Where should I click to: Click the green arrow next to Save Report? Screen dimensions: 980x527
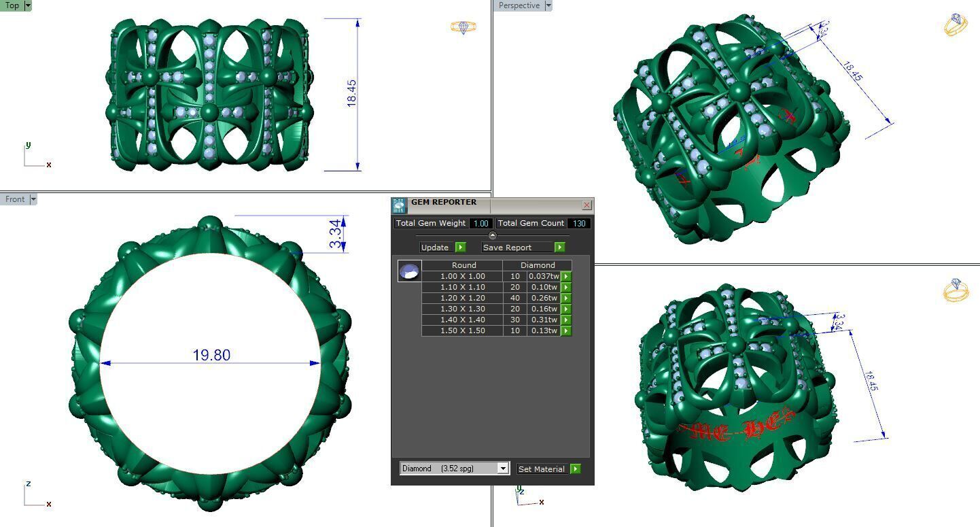[x=559, y=248]
